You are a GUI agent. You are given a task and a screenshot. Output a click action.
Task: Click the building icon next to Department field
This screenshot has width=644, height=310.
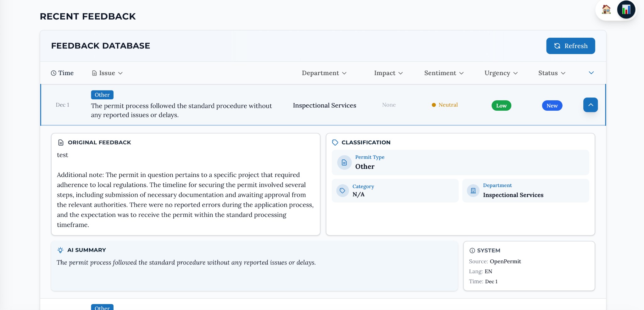tap(474, 191)
